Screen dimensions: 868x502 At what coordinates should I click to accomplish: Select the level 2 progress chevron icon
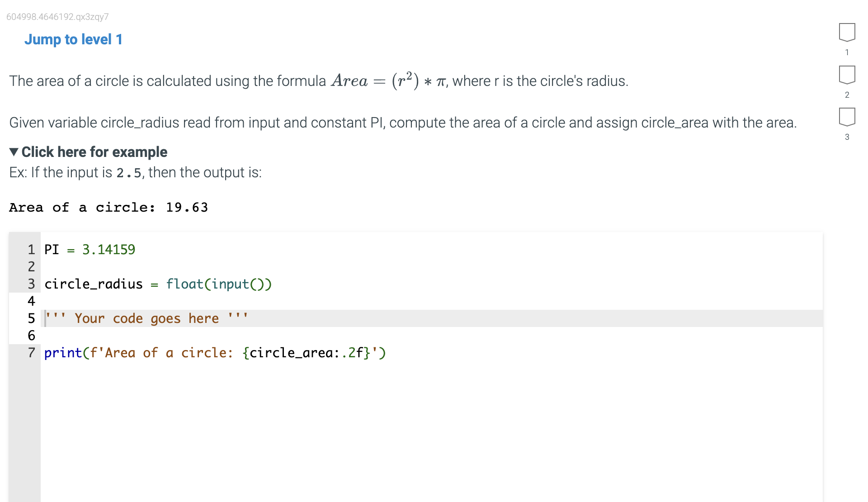point(847,74)
